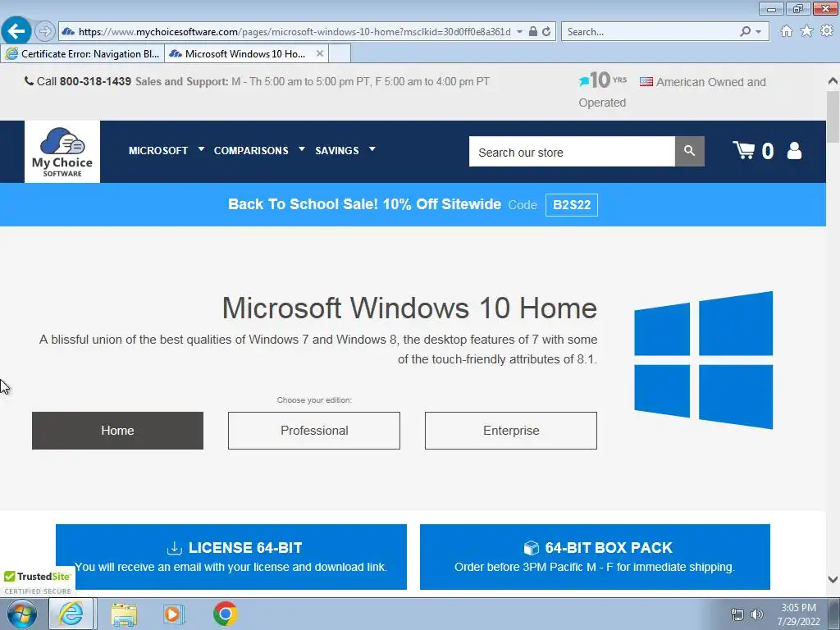
Task: Click the My Choice Software logo
Action: [62, 152]
